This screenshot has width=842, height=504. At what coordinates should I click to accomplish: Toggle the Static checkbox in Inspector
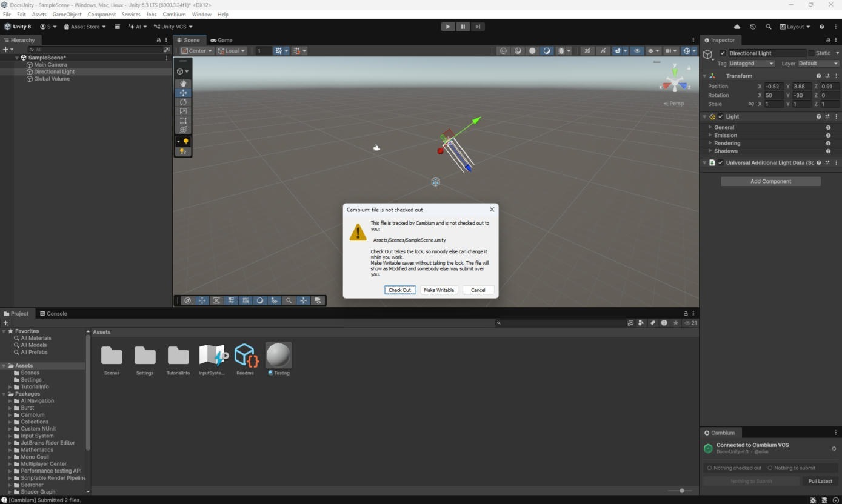click(x=811, y=53)
